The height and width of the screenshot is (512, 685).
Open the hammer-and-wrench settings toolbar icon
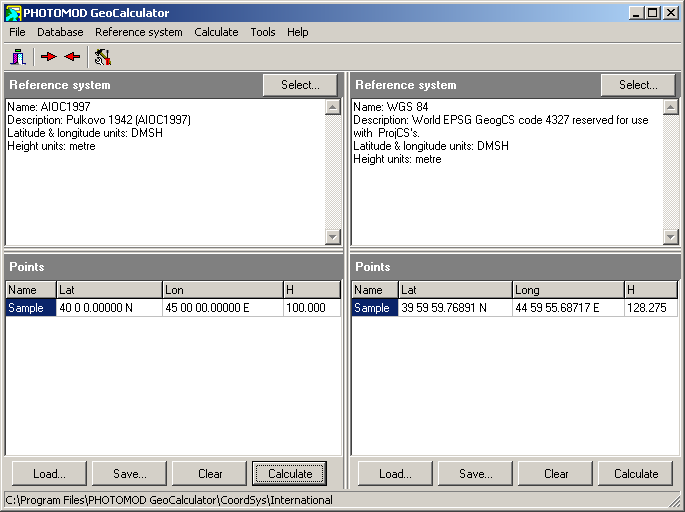click(103, 57)
